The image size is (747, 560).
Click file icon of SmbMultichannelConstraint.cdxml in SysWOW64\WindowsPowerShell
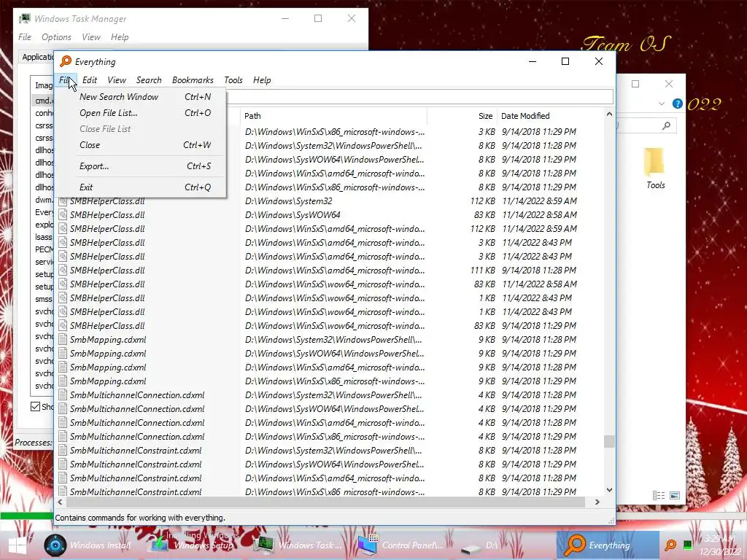(x=63, y=464)
